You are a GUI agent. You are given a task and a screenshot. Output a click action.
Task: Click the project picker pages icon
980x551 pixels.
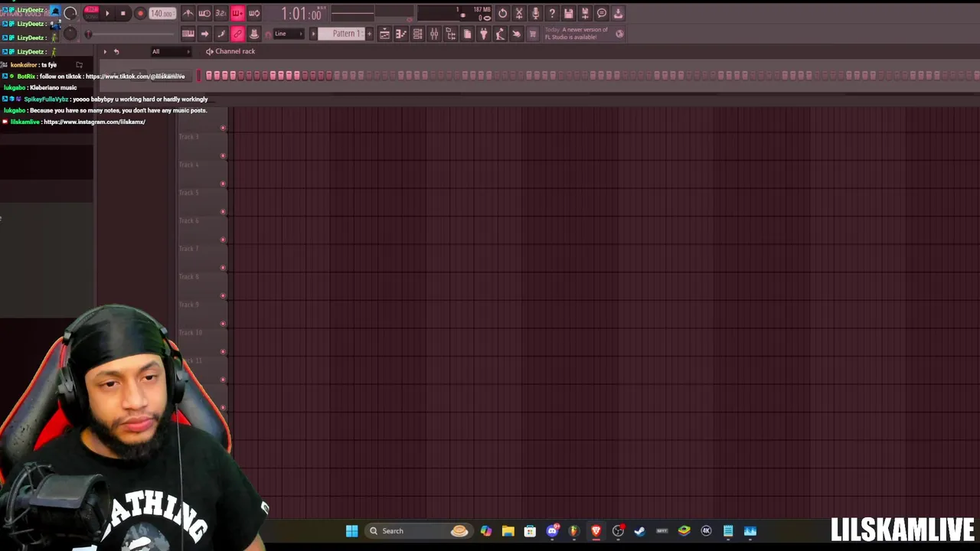pyautogui.click(x=467, y=34)
